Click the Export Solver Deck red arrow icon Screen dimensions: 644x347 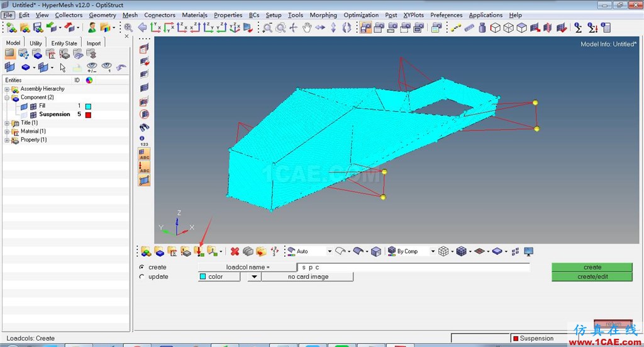(69, 28)
